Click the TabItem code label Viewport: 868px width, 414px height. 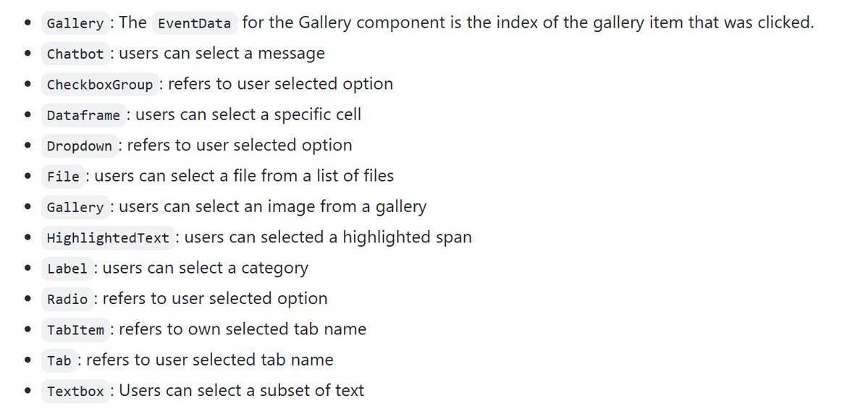[x=75, y=330]
